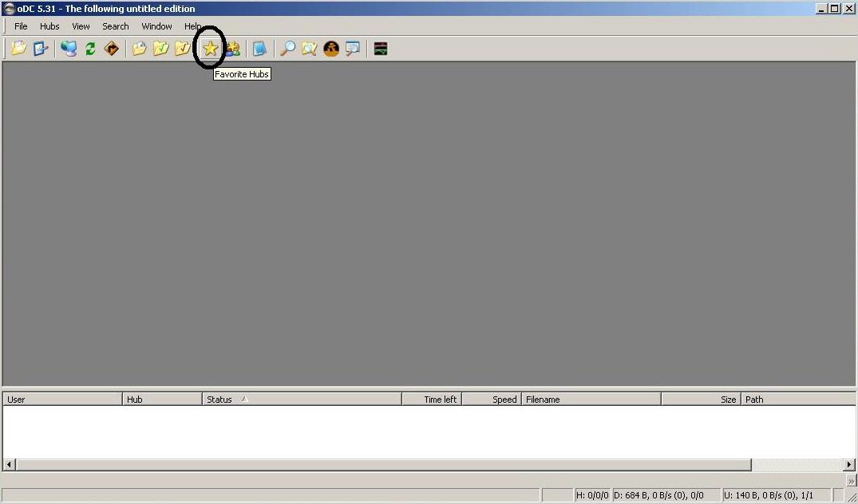Expand the double-chevron button above status bar
Viewport: 858px width, 504px height.
coord(851,481)
